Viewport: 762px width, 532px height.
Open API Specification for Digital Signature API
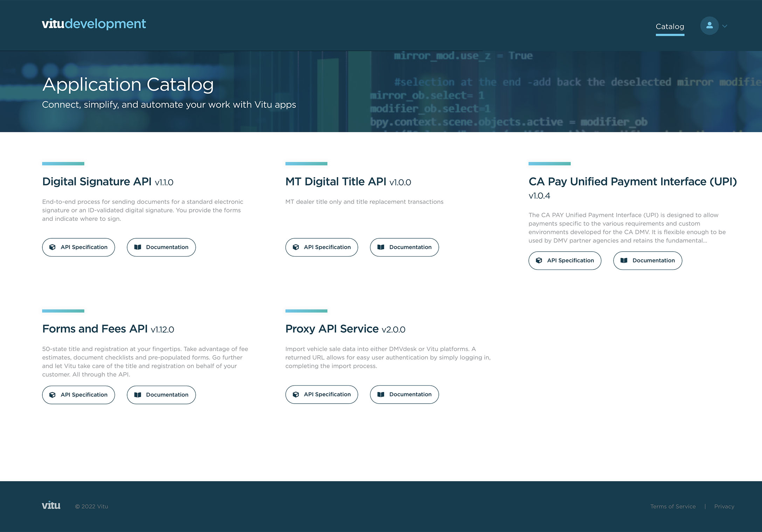[78, 247]
